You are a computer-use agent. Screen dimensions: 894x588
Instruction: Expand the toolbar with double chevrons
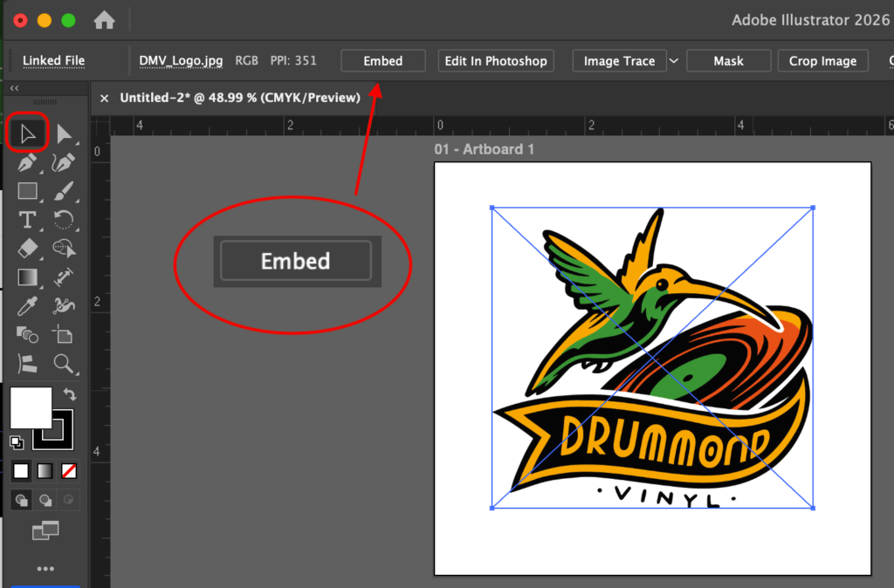click(x=14, y=88)
